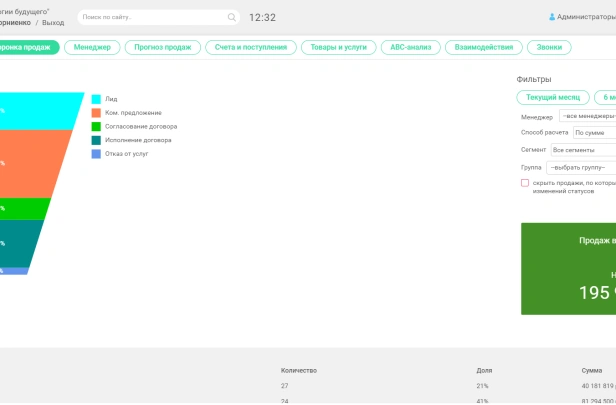Click the magnifier search icon

232,17
